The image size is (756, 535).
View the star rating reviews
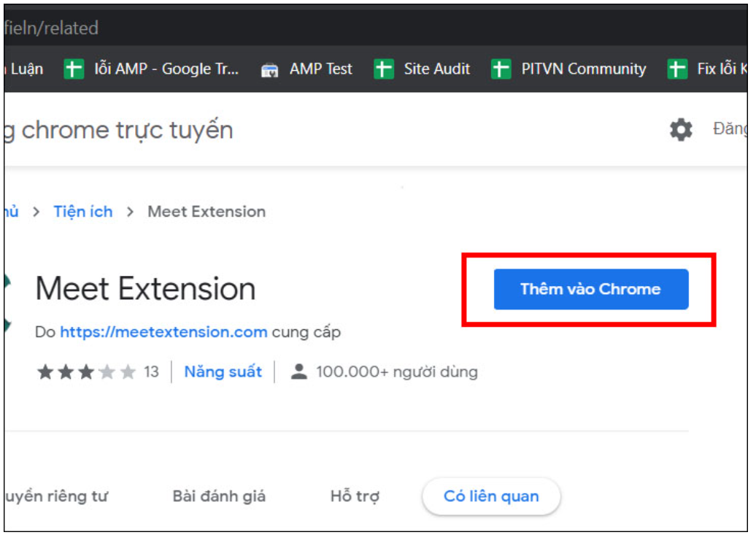[86, 372]
